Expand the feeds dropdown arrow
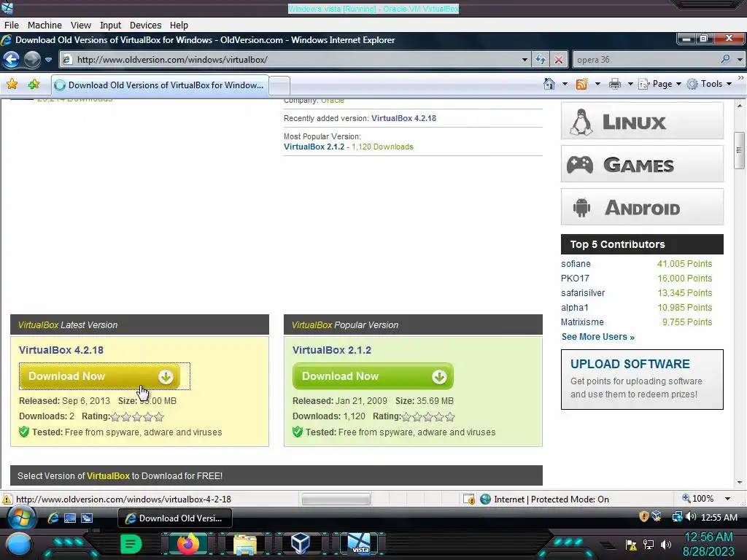Screen dimensions: 747x560 [597, 85]
